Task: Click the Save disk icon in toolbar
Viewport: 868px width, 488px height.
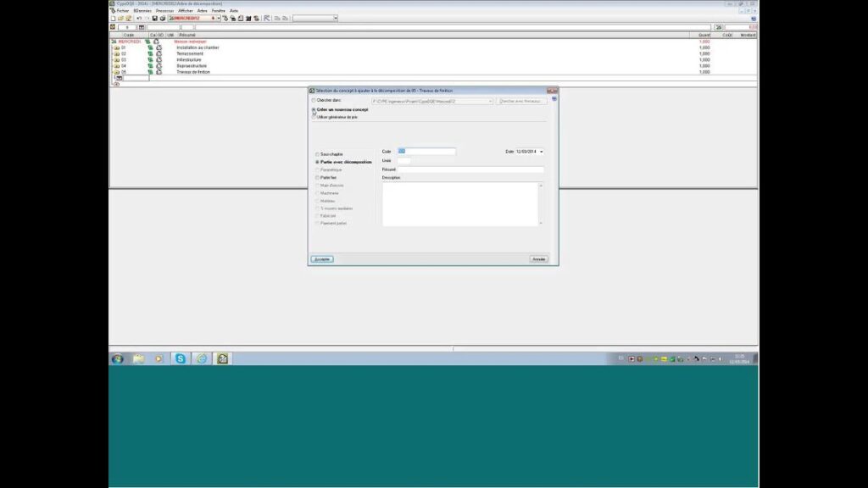Action: [x=154, y=18]
